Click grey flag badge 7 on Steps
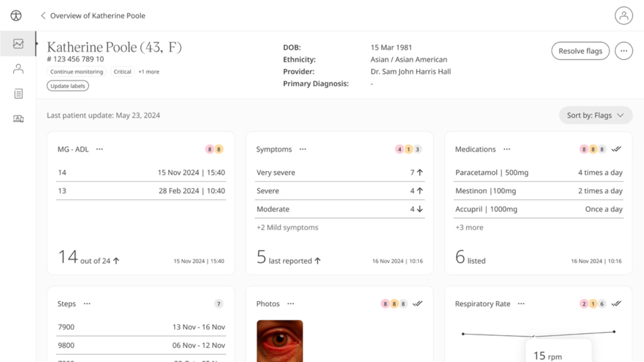Image resolution: width=644 pixels, height=362 pixels. point(219,304)
